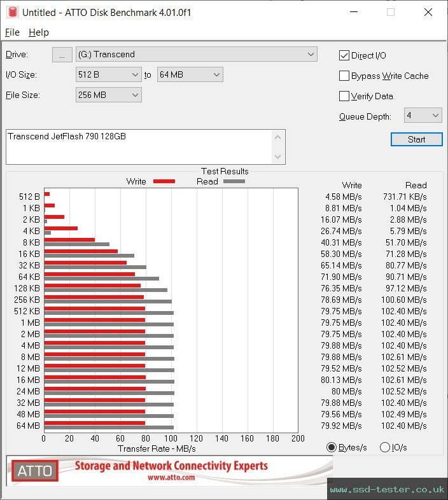This screenshot has height=500, width=448.
Task: Click the 128 KB row label in chart
Action: click(x=27, y=288)
